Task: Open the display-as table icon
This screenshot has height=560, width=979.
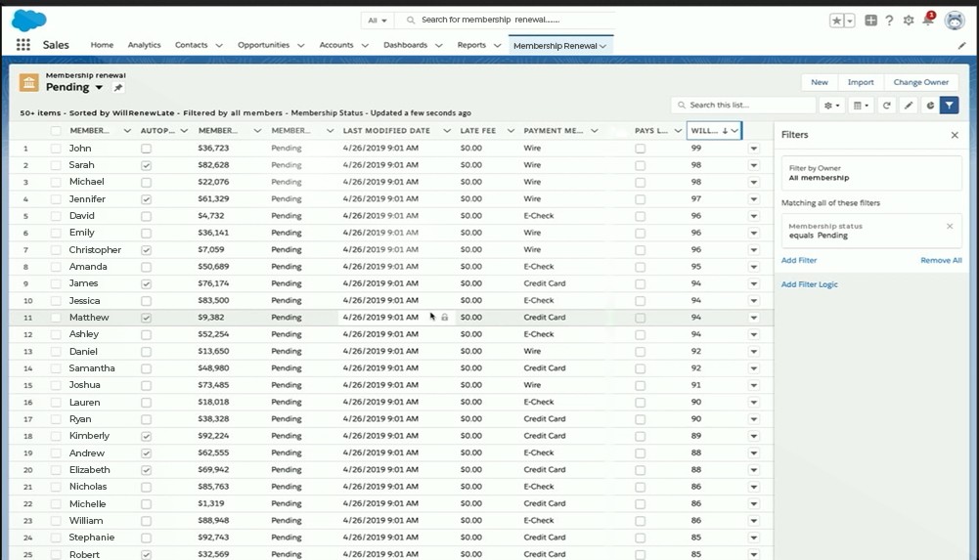Action: click(861, 106)
